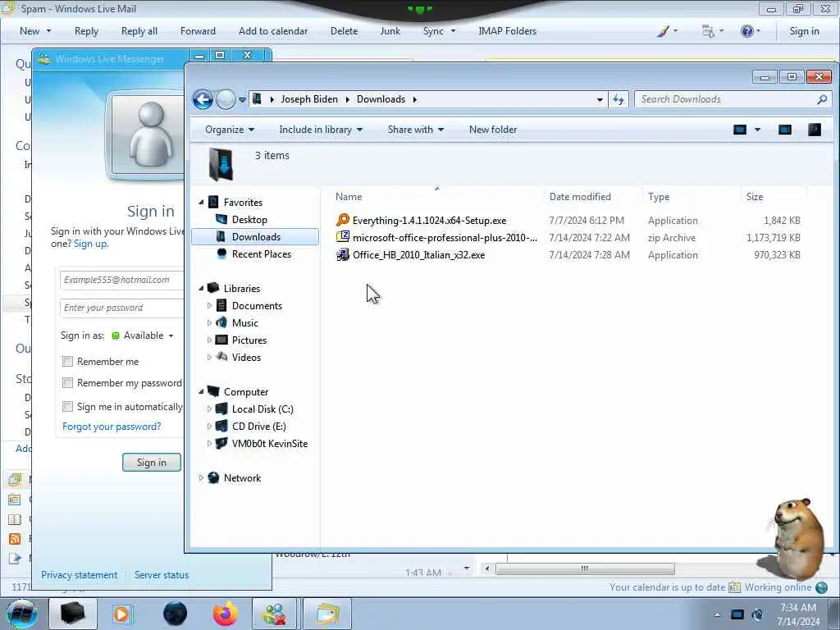Collapse the Favorites group
Image resolution: width=840 pixels, height=630 pixels.
[202, 203]
